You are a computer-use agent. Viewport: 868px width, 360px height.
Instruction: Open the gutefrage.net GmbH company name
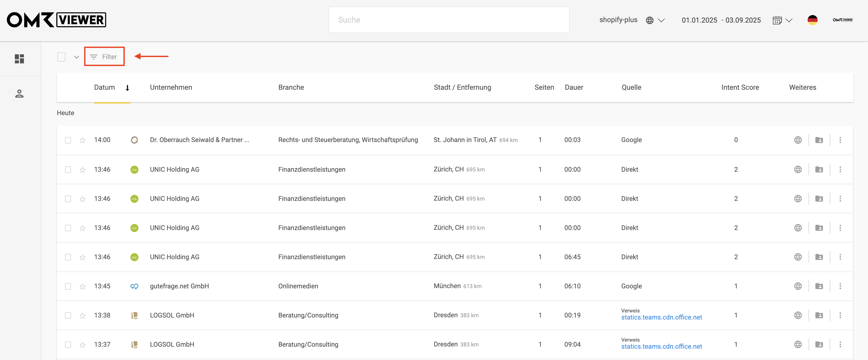coord(179,286)
